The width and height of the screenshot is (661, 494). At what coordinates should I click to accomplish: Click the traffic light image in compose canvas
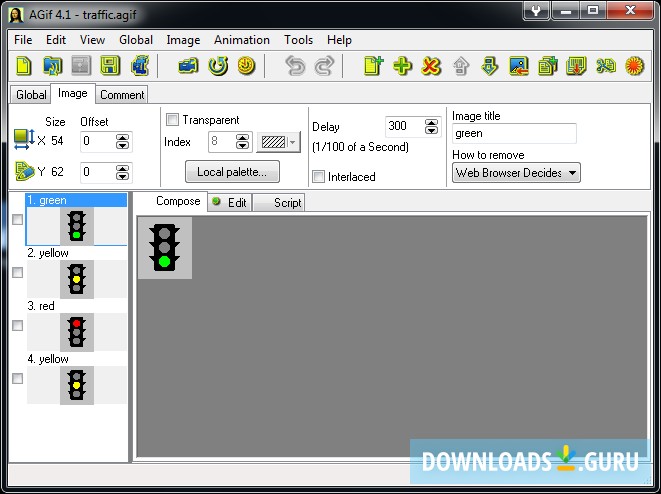point(165,248)
